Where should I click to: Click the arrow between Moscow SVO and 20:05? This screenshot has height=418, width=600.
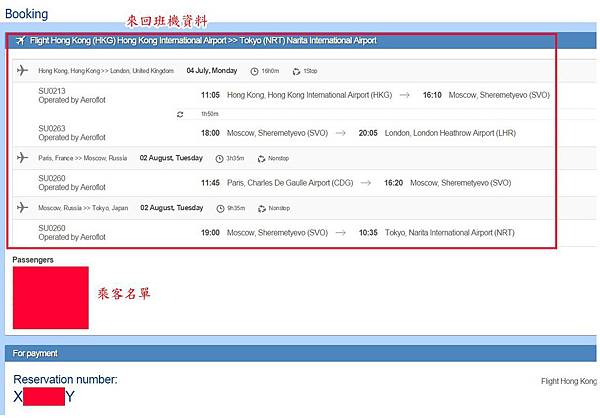(341, 133)
